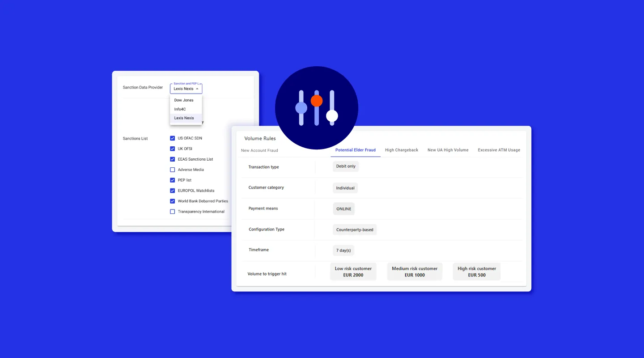Viewport: 644px width, 358px height.
Task: Disable the EUROPOL Watchlists checkbox
Action: 173,191
